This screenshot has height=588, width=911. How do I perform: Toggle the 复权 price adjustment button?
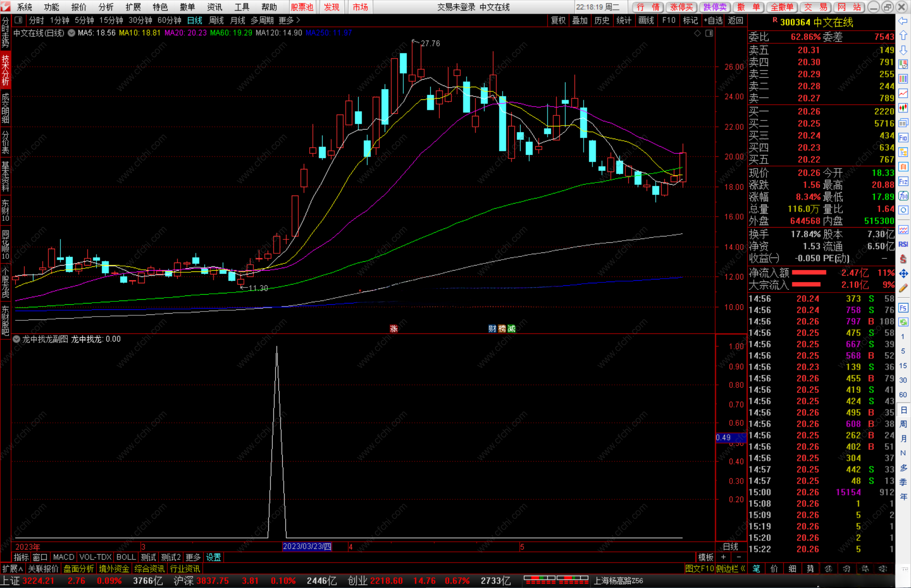[558, 20]
